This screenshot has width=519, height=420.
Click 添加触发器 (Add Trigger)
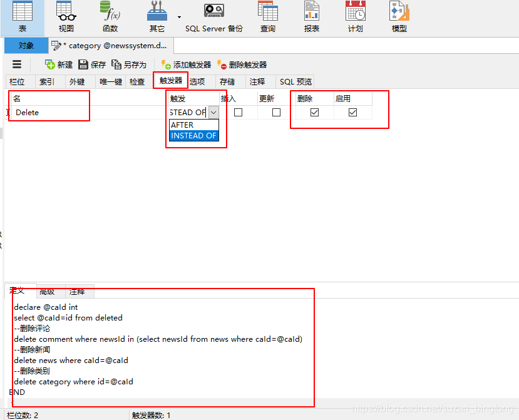click(x=186, y=64)
